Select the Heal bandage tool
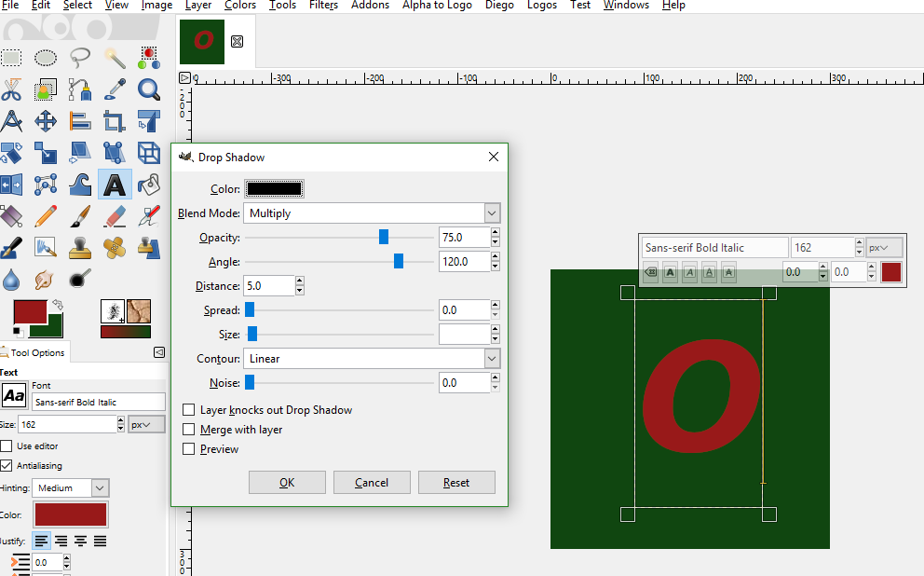Image resolution: width=924 pixels, height=576 pixels. (115, 248)
